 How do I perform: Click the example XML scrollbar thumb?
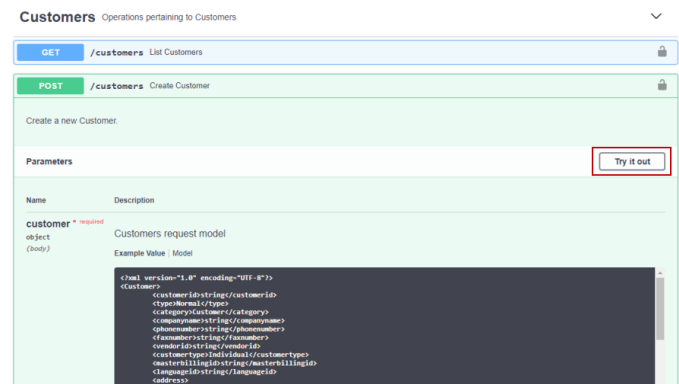pyautogui.click(x=660, y=308)
